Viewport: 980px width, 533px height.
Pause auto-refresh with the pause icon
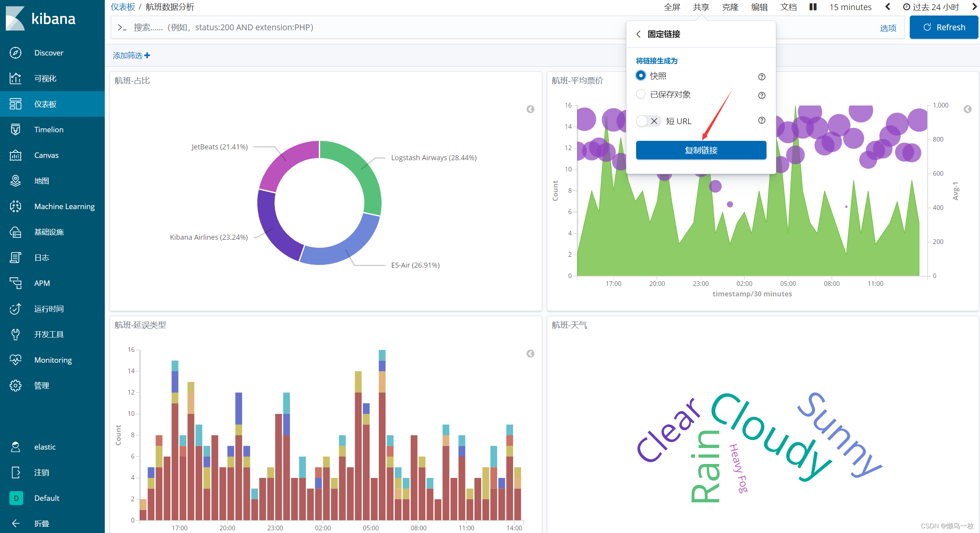tap(813, 7)
